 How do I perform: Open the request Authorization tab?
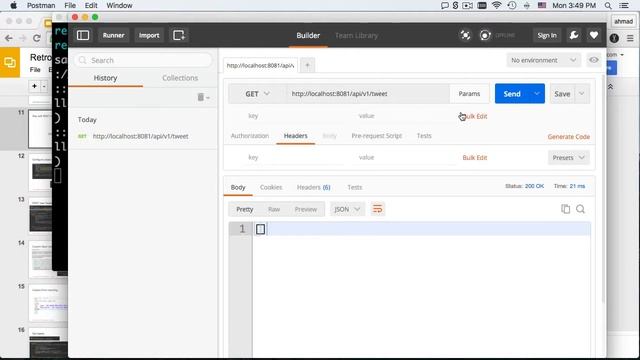[x=250, y=136]
